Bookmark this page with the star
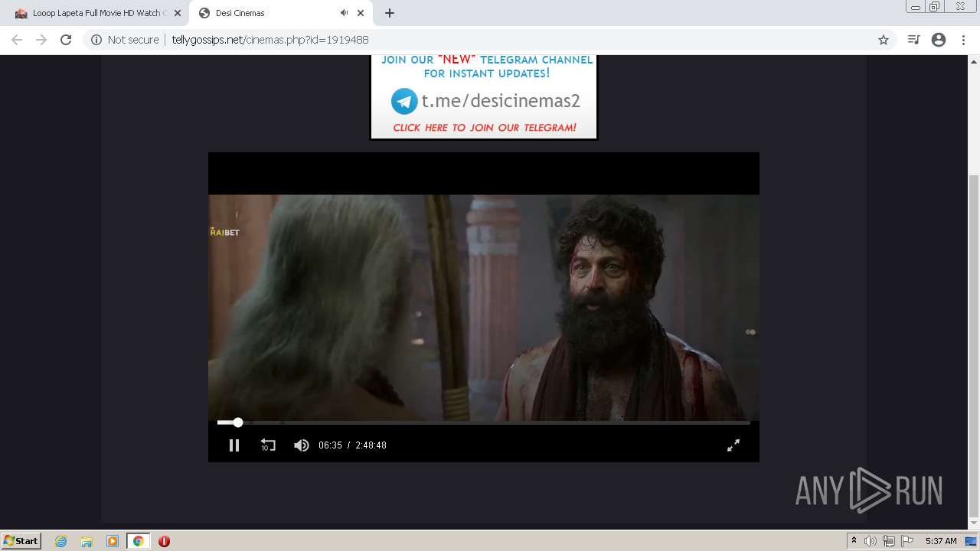This screenshot has height=551, width=980. (884, 40)
